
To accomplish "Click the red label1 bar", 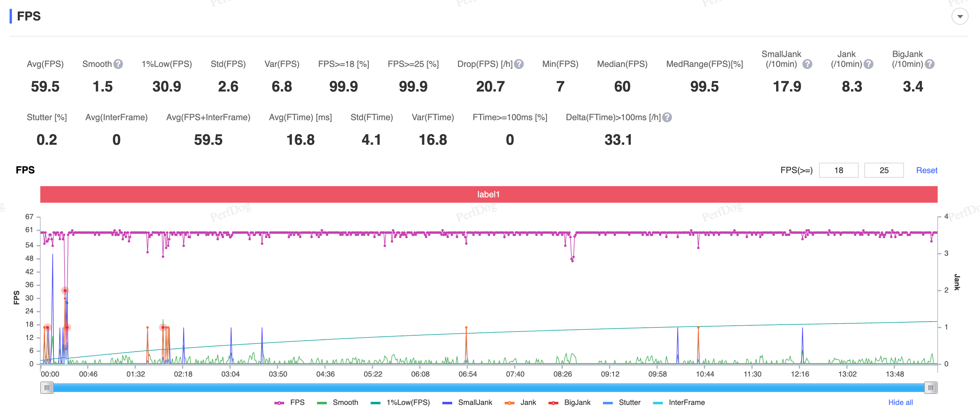I will (489, 194).
